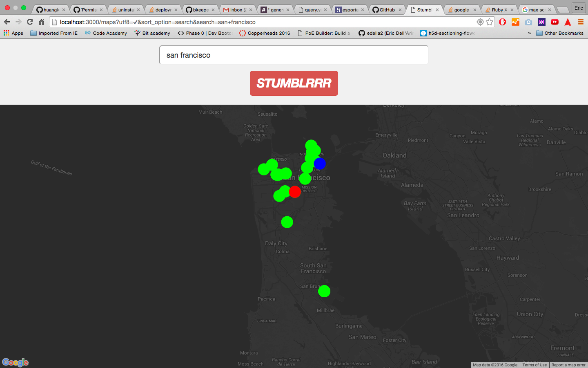The width and height of the screenshot is (588, 368).
Task: Switch to the Inbox Gmail tab
Action: pyautogui.click(x=238, y=10)
